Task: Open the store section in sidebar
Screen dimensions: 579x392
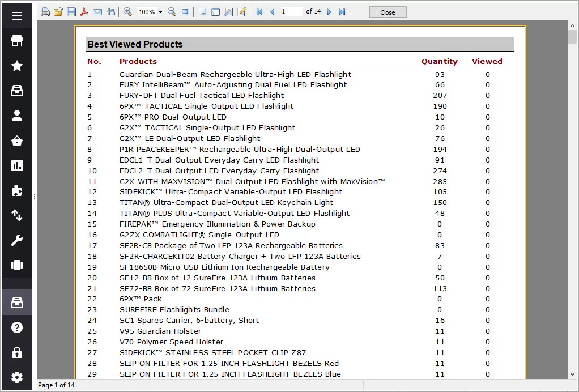Action: pyautogui.click(x=17, y=41)
